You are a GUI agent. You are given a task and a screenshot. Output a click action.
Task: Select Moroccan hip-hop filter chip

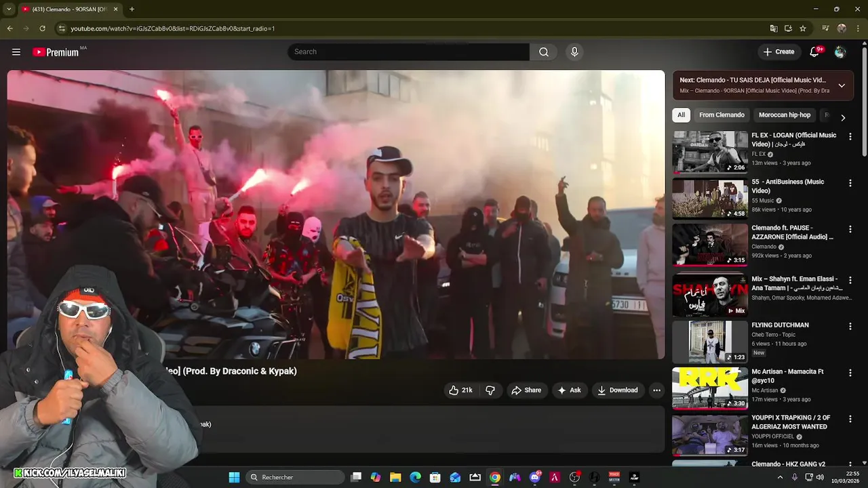pos(785,115)
